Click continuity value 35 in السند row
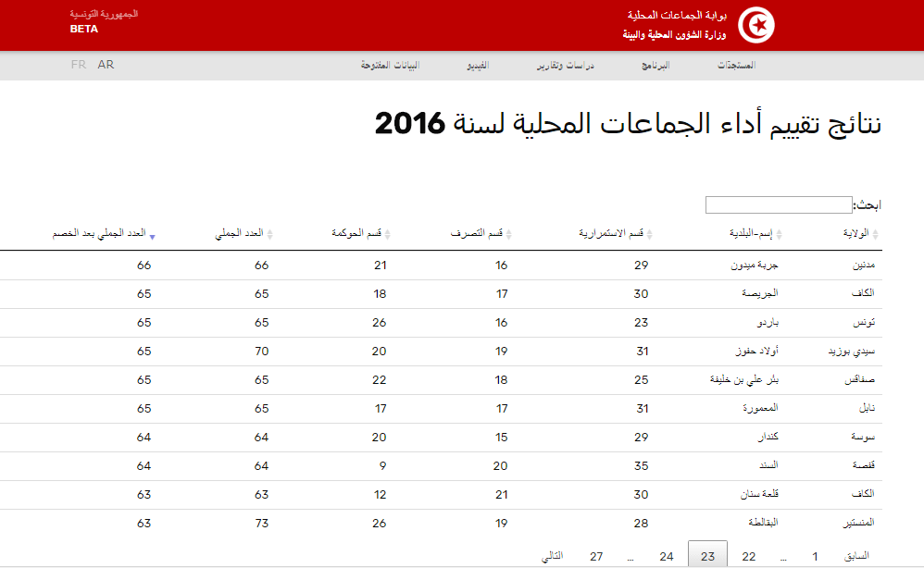The image size is (924, 568). 641,466
